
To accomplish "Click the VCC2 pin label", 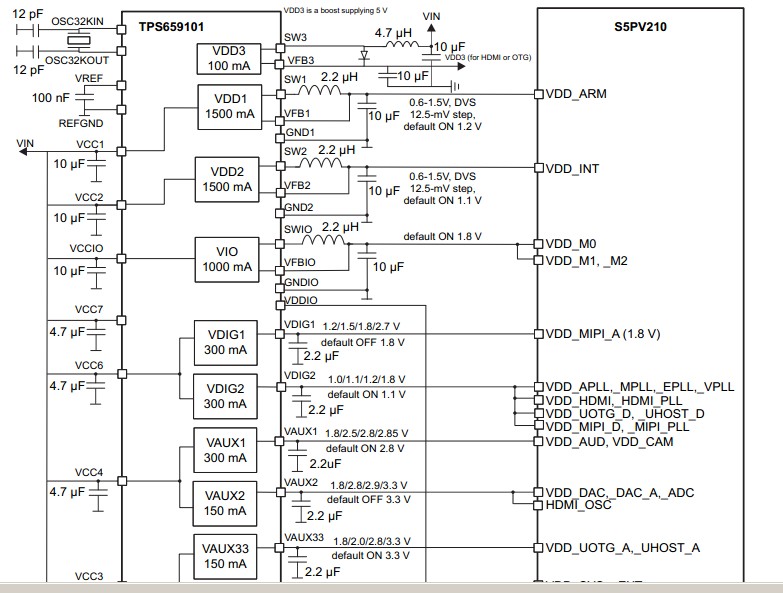I will pos(89,197).
